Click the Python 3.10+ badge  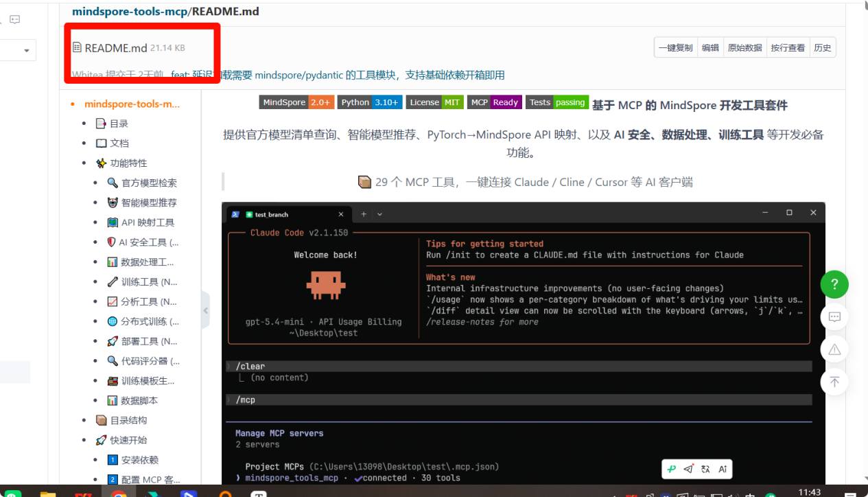pyautogui.click(x=370, y=102)
